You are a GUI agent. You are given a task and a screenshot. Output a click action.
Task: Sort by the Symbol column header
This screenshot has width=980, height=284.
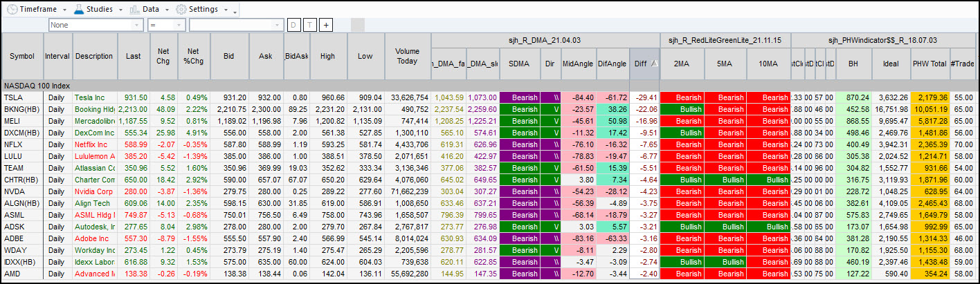coord(22,56)
